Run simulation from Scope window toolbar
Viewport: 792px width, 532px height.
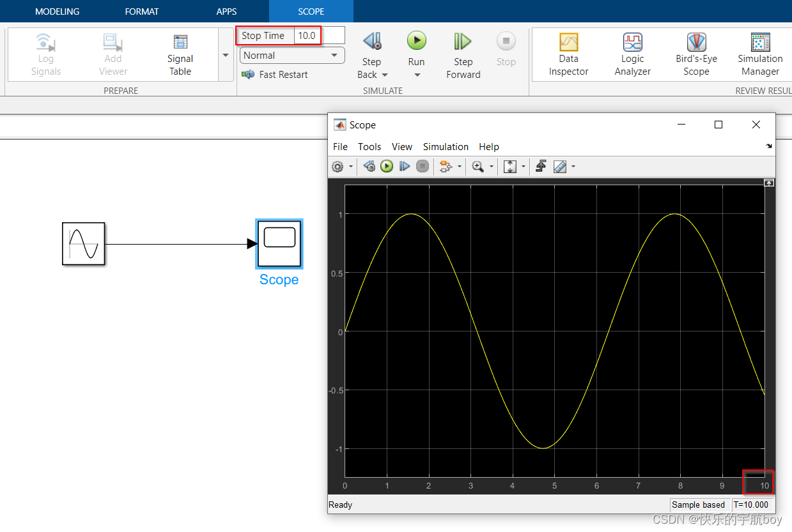click(x=387, y=167)
